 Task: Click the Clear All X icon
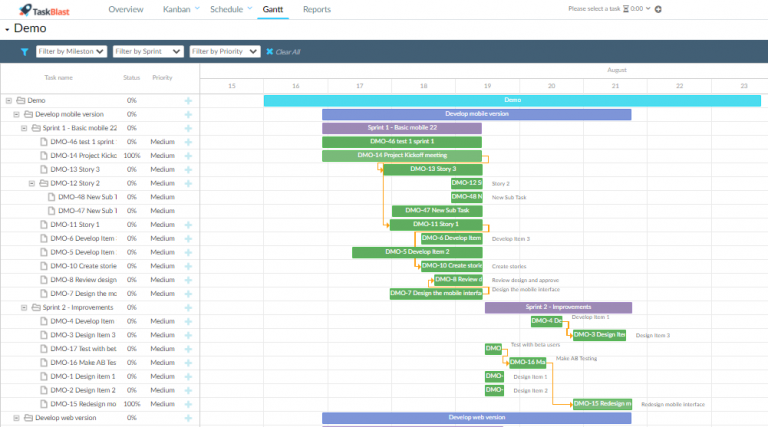[269, 51]
